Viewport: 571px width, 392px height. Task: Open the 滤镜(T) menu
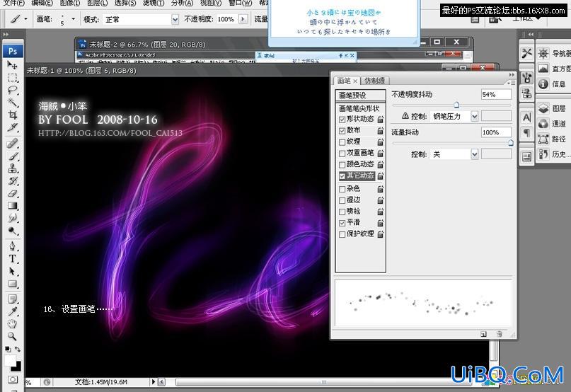[x=153, y=3]
